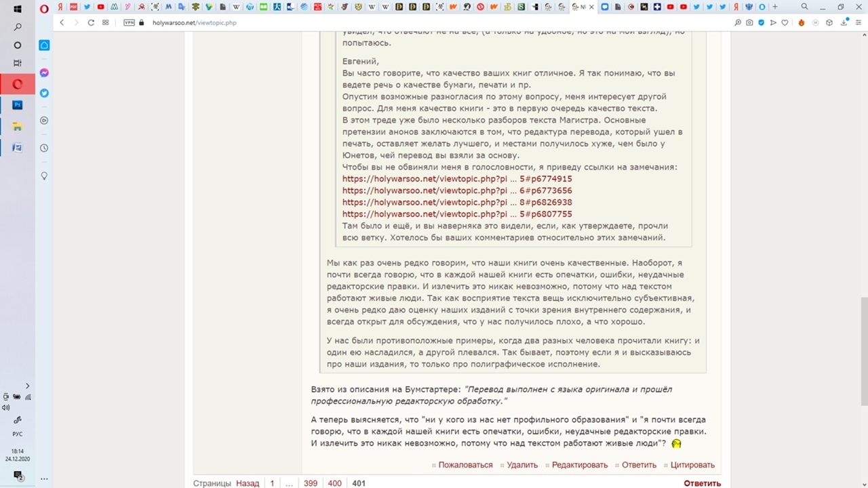Click the Opera snapshot camera icon
Viewport: 868px width, 488px height.
click(749, 22)
